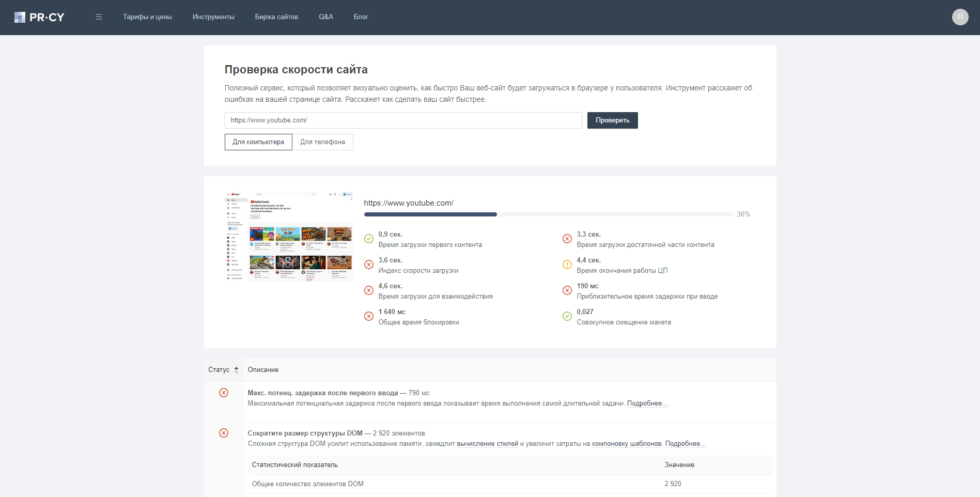Click the Индекс скорости загрузки label
The image size is (980, 497).
point(418,271)
